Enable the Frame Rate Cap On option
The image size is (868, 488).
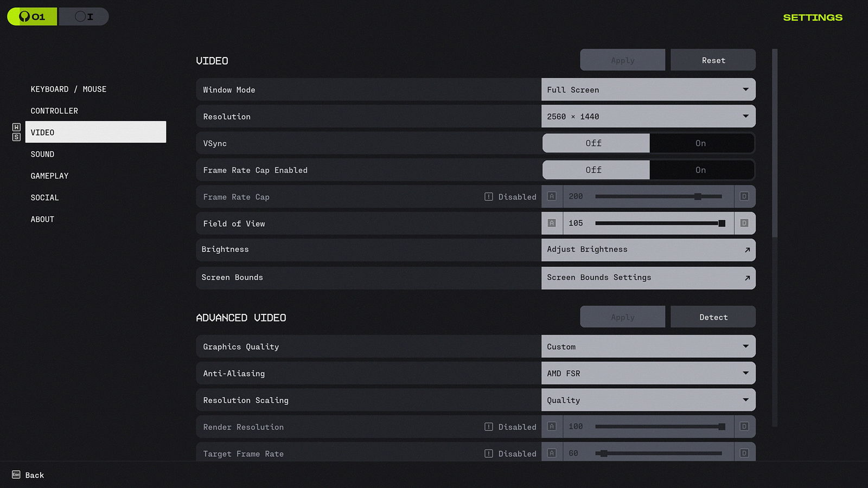click(701, 170)
